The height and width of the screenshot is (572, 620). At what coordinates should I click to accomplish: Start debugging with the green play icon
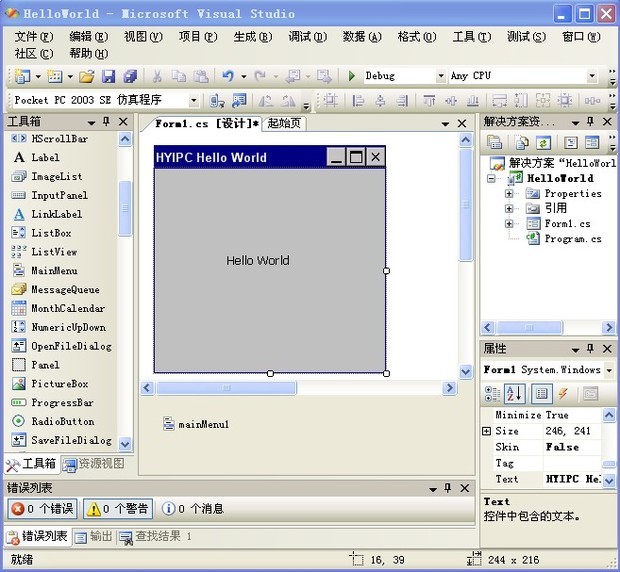[351, 76]
